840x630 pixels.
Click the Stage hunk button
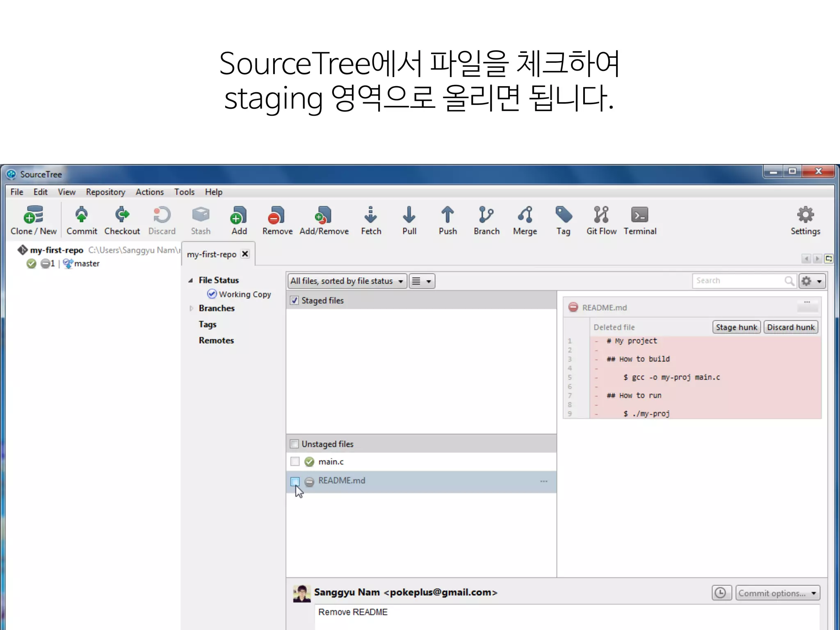coord(736,327)
